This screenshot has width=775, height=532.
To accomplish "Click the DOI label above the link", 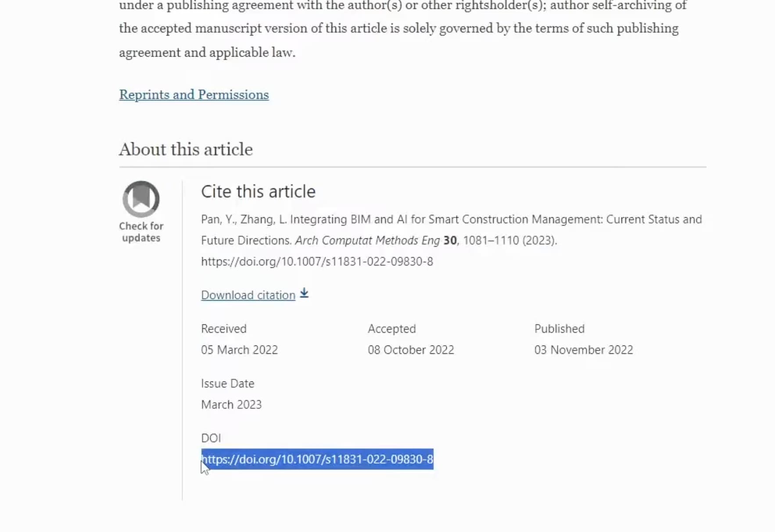I will 211,438.
